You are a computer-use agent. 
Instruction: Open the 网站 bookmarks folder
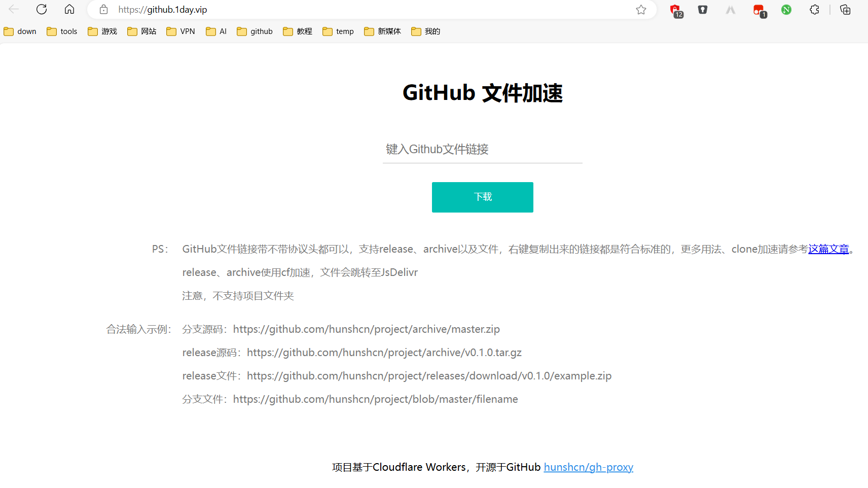(142, 31)
